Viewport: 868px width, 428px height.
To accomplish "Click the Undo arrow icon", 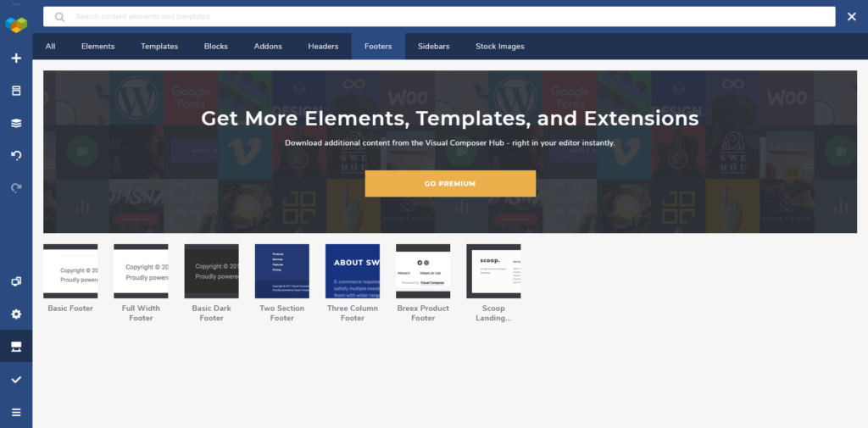I will 16,156.
